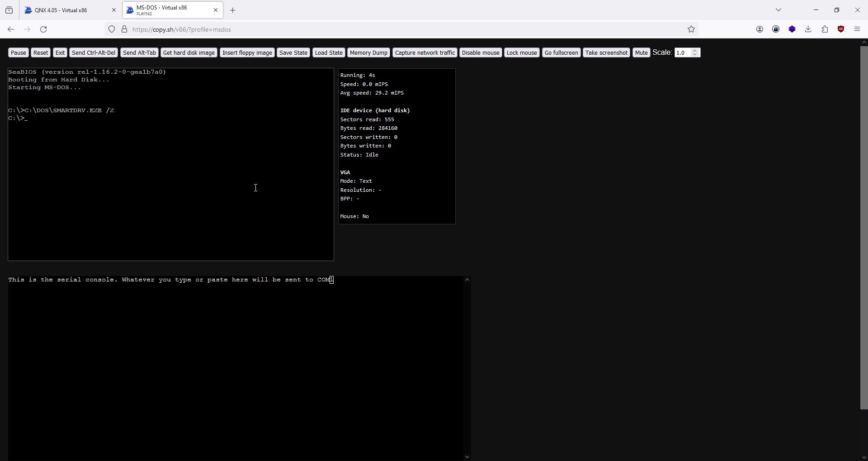Click the 'Bytes read: 284160' stat
This screenshot has width=868, height=461.
click(369, 128)
